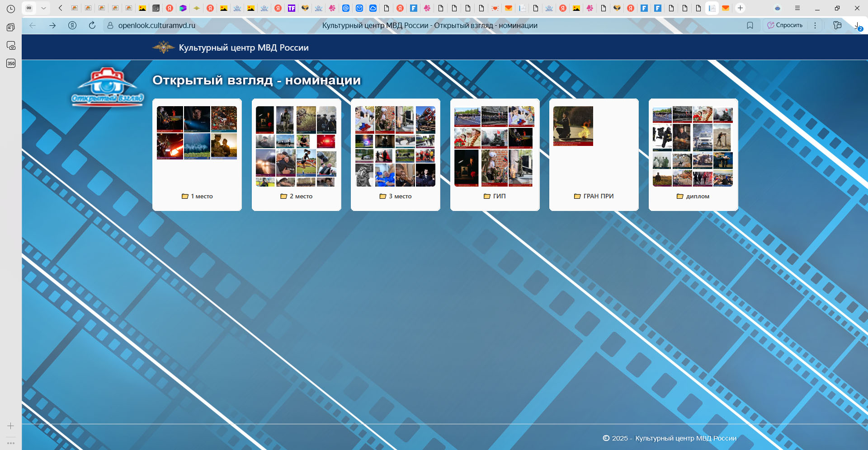Switch to the purple TF tab
Image resolution: width=868 pixels, height=450 pixels.
[292, 8]
